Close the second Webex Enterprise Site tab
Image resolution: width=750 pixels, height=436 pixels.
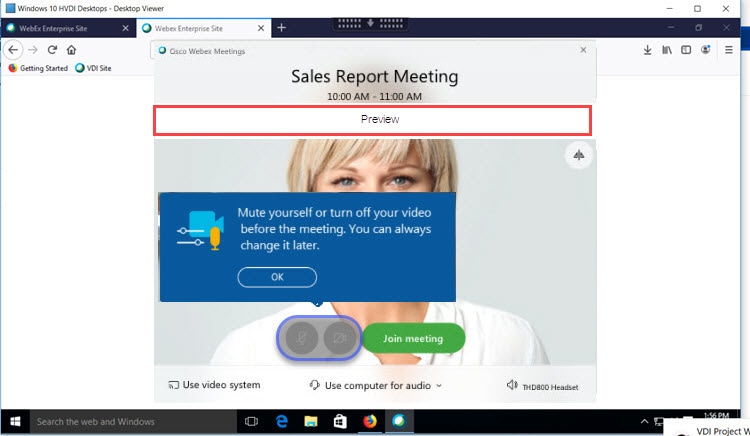point(261,28)
